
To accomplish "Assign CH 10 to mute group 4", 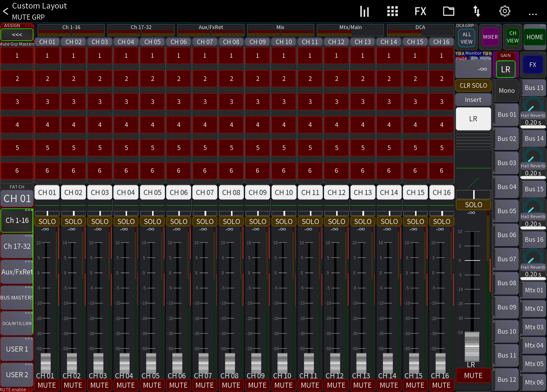I will 284,125.
